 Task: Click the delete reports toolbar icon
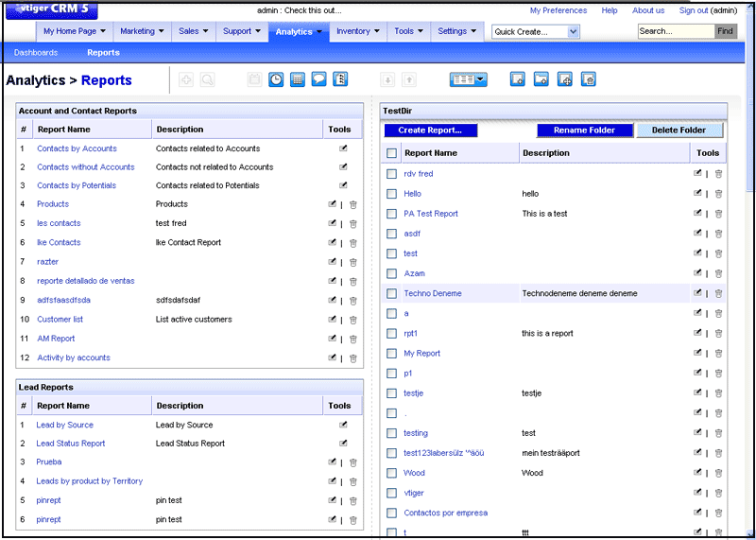click(x=589, y=79)
